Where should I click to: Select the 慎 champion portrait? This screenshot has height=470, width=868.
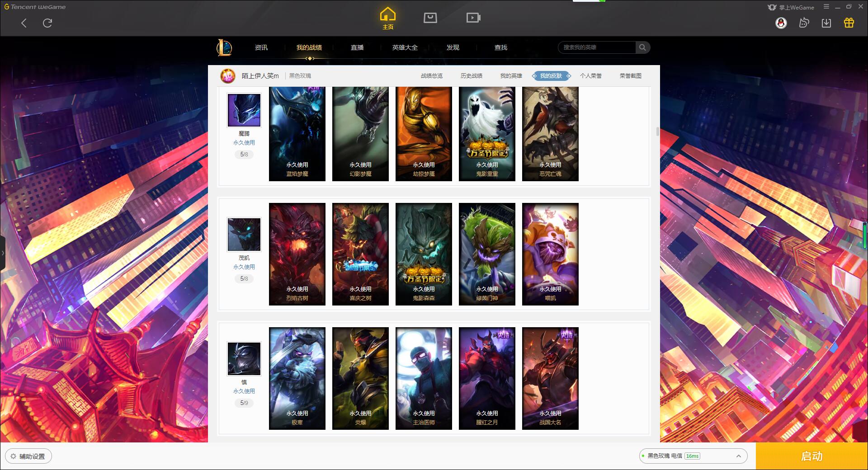pyautogui.click(x=244, y=359)
